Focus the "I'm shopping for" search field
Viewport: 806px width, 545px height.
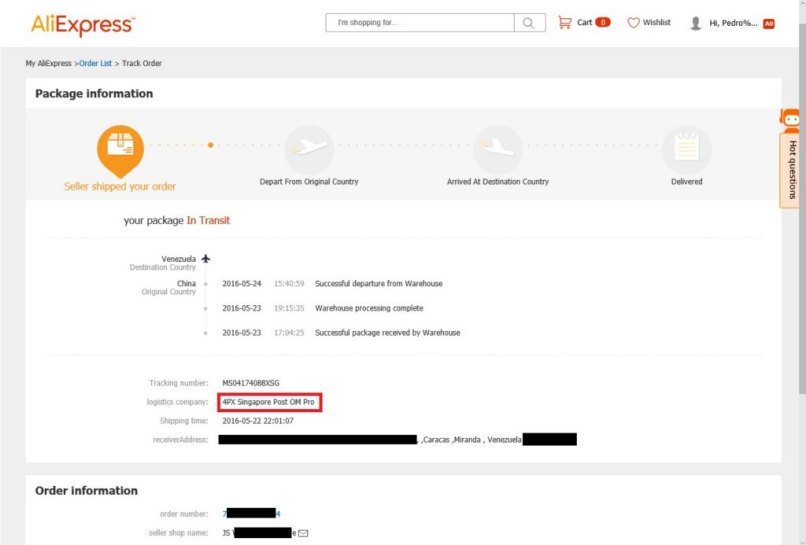pos(419,23)
